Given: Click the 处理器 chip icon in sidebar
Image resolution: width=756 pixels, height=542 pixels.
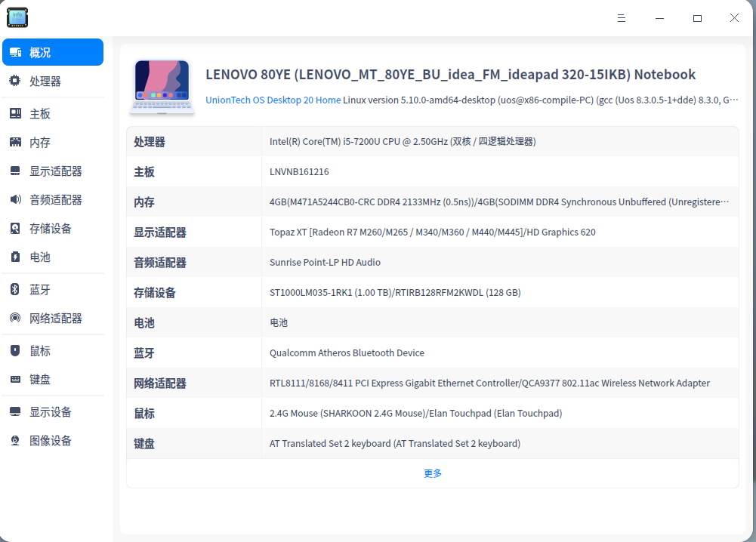Looking at the screenshot, I should 15,81.
